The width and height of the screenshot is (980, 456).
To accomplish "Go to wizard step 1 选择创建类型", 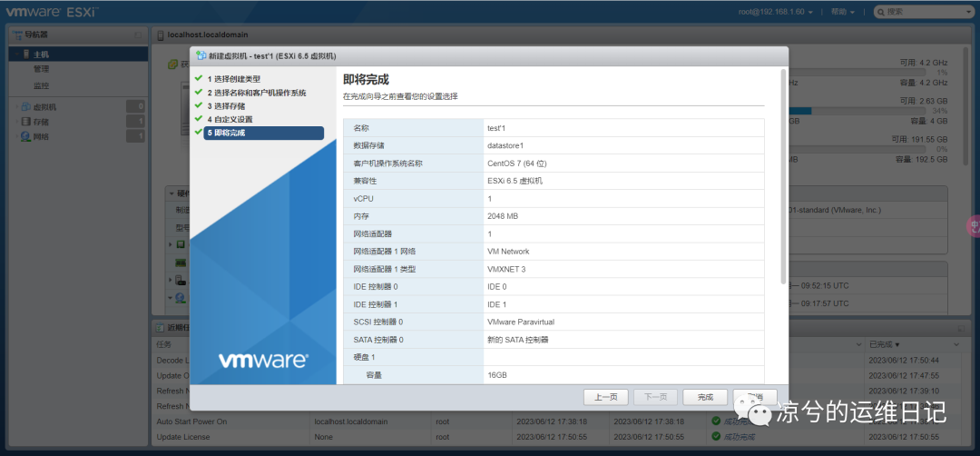I will click(x=234, y=79).
